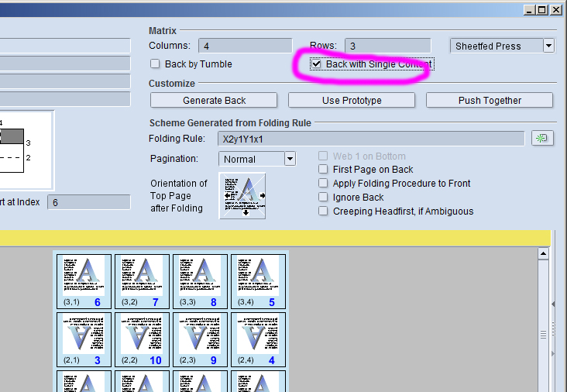Click the preview scrollbar up arrow

543,253
